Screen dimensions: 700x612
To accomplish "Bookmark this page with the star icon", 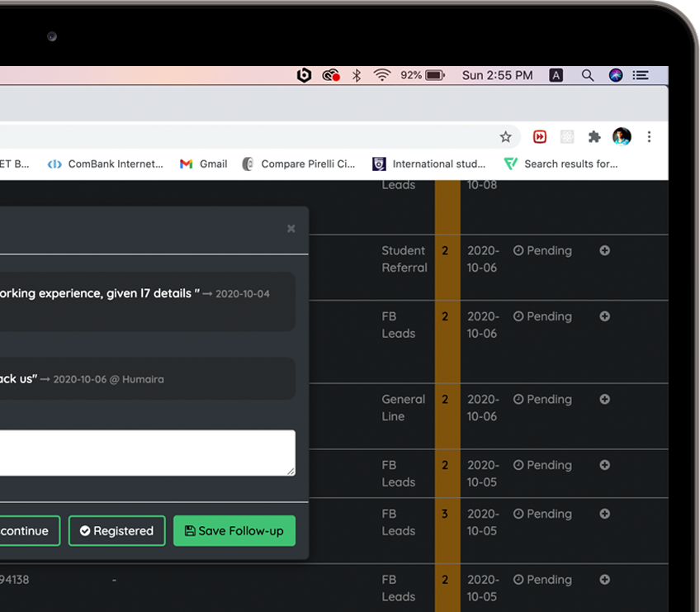I will pyautogui.click(x=505, y=137).
